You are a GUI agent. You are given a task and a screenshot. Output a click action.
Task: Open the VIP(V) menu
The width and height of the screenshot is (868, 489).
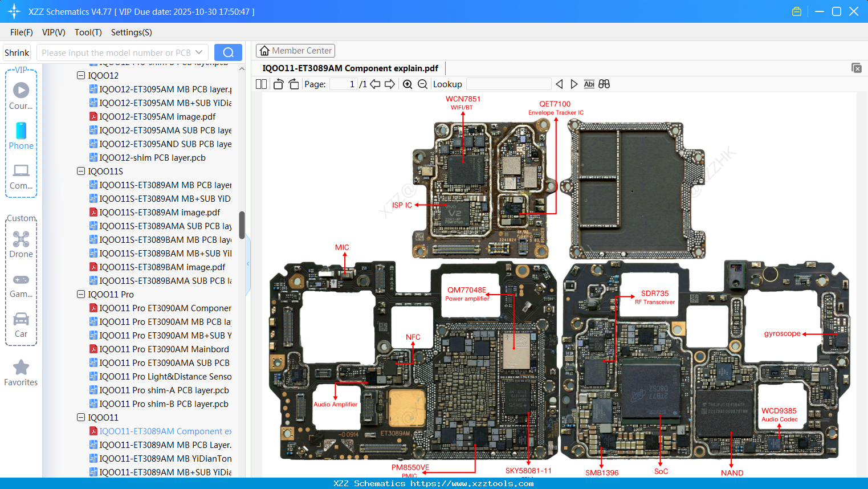(x=53, y=32)
